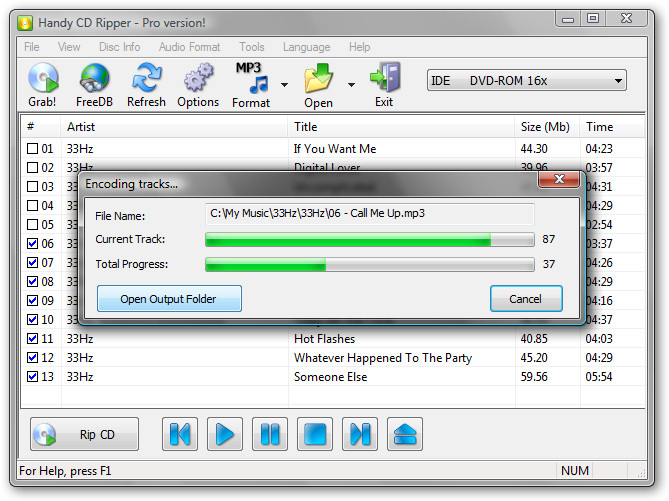Sort by the # column header
This screenshot has width=669, height=501.
tap(41, 127)
